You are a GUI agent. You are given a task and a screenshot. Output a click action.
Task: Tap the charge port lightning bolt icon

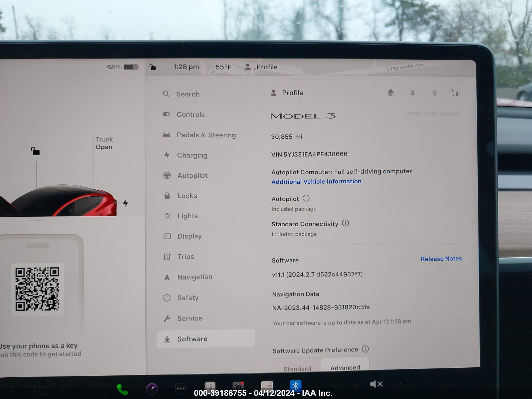point(126,203)
